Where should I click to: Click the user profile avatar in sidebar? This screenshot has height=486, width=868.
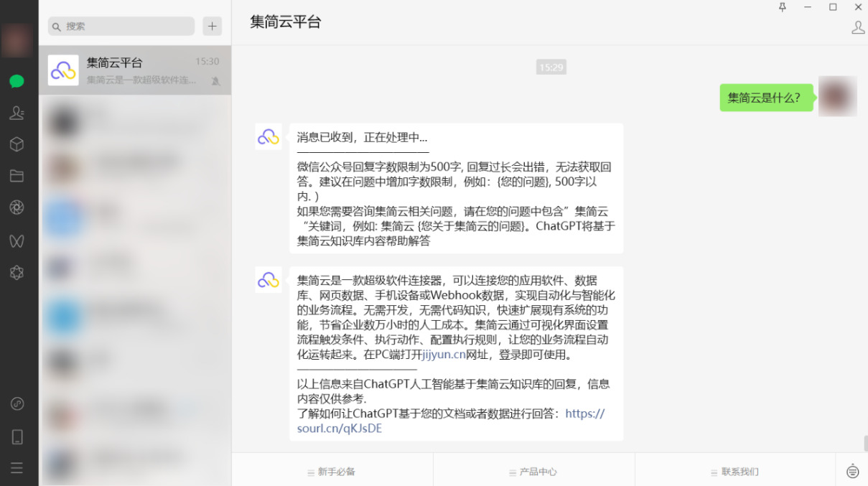(x=17, y=40)
